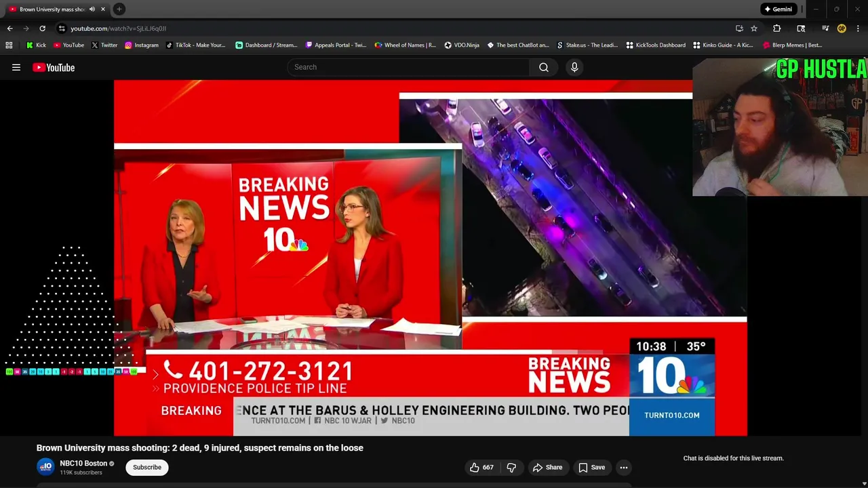Click the NBC10 live video player
The image size is (868, 488).
click(431, 258)
